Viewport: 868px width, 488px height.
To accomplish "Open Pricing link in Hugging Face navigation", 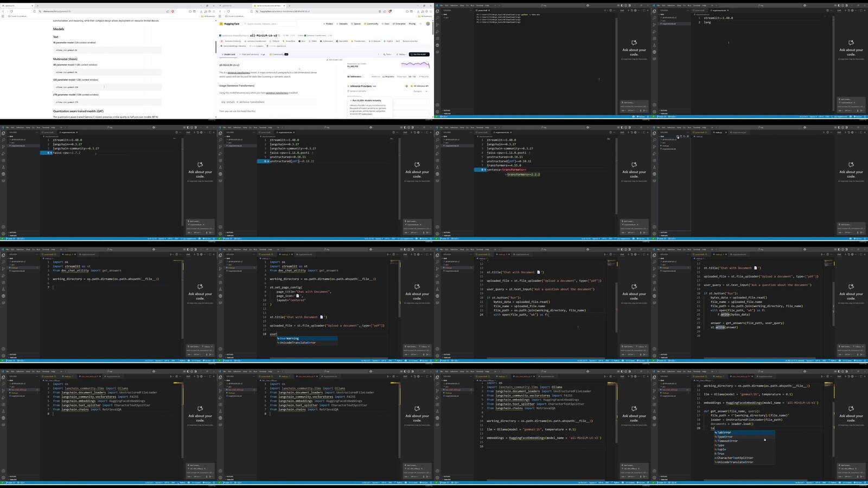I will click(412, 24).
